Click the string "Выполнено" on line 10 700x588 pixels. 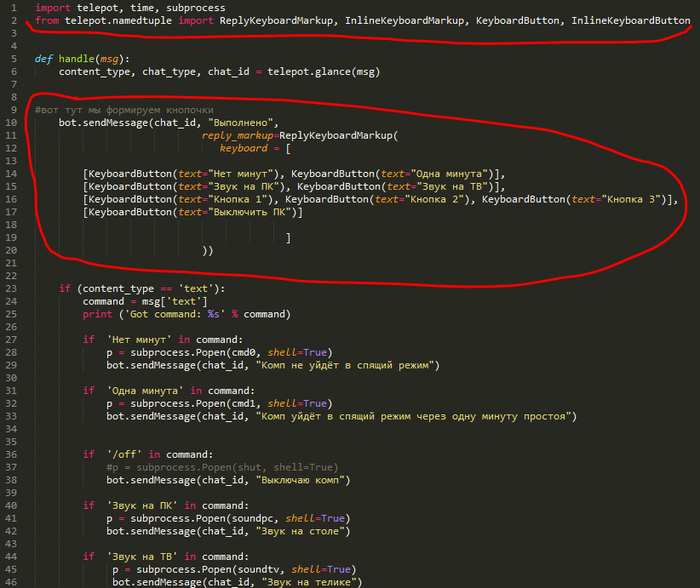tap(240, 123)
